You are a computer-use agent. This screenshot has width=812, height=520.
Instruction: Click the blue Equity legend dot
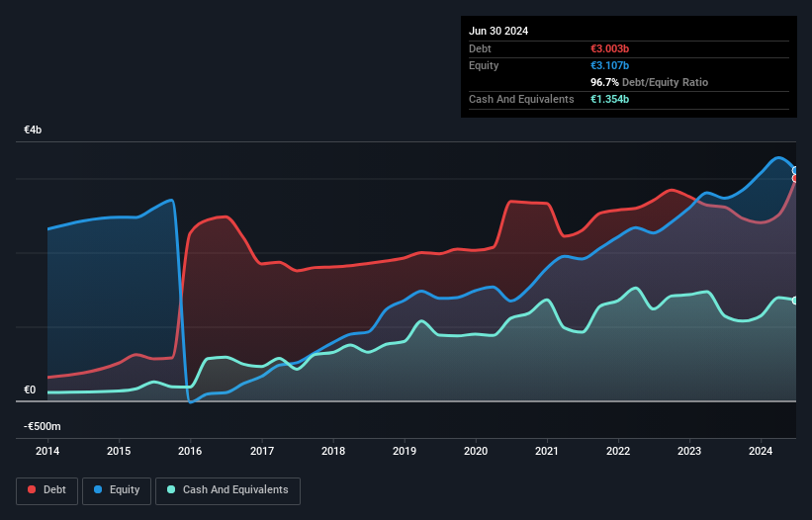pos(98,489)
